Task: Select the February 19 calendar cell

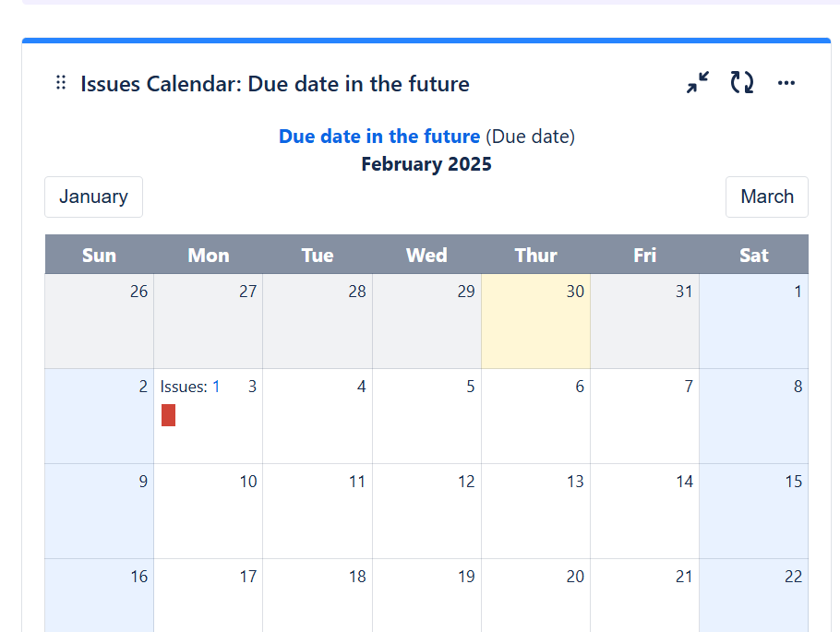Action: click(427, 595)
